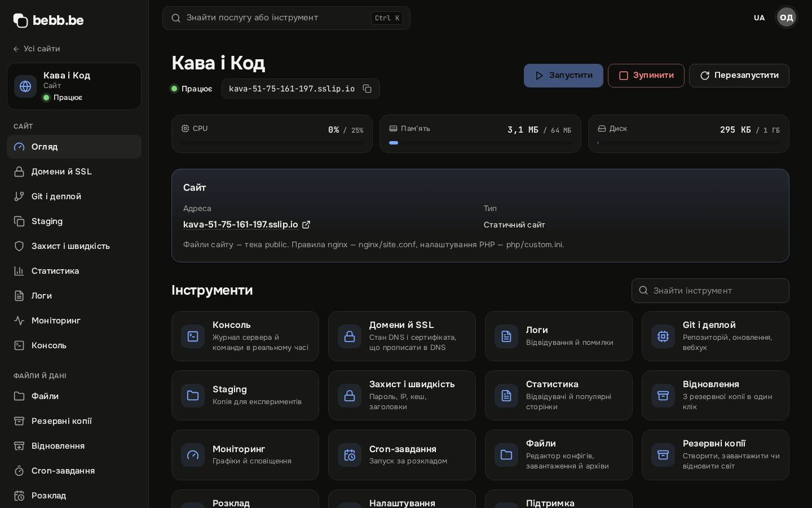Click the green Працює status dot under title
This screenshot has height=508, width=812.
click(174, 89)
